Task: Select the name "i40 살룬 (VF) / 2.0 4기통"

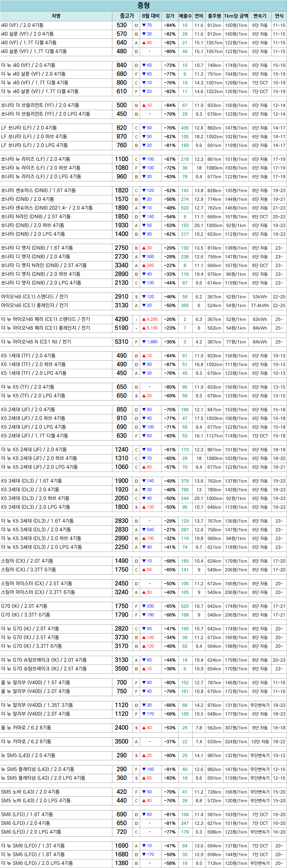Action: pyautogui.click(x=27, y=34)
